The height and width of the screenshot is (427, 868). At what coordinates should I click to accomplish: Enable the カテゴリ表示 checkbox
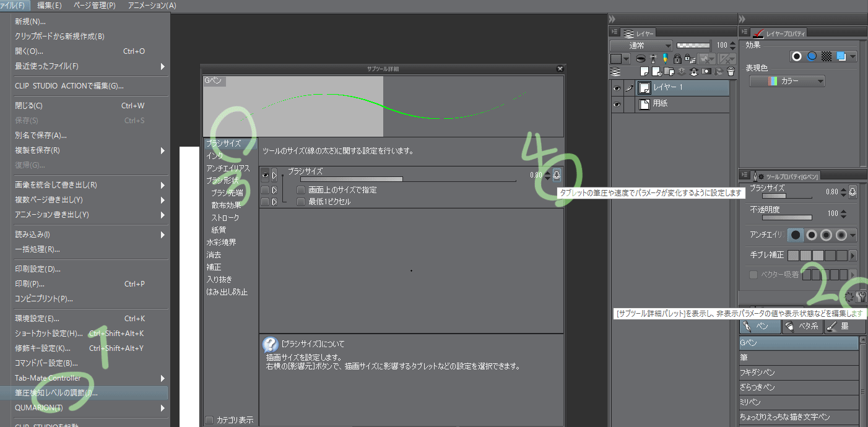(210, 420)
